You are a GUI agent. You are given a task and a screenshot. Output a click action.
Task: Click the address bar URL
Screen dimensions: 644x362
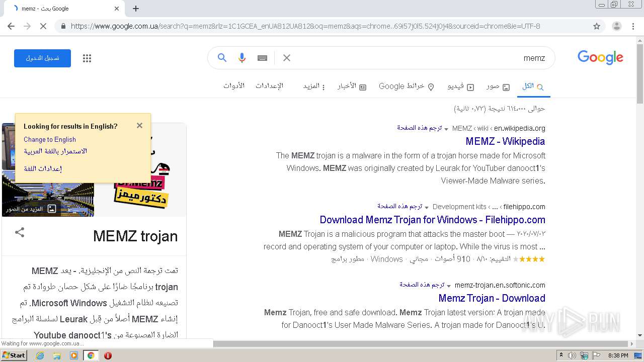click(x=305, y=26)
